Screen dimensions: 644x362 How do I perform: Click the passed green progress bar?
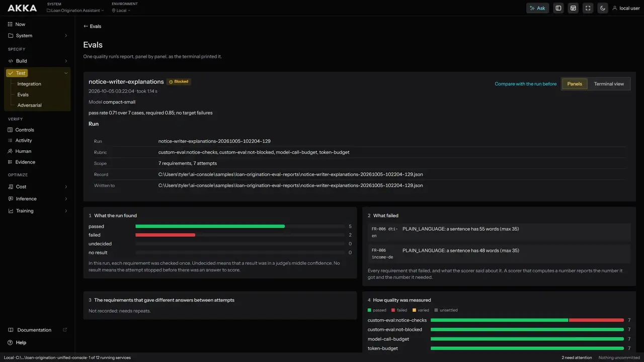click(x=210, y=226)
